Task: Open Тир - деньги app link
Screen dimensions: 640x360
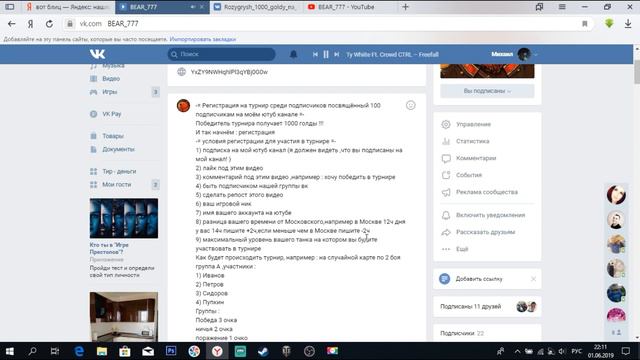Action: pyautogui.click(x=119, y=171)
